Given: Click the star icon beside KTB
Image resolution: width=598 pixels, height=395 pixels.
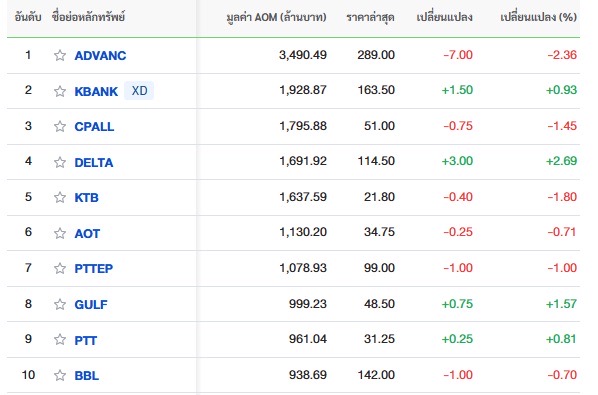Looking at the screenshot, I should 60,197.
